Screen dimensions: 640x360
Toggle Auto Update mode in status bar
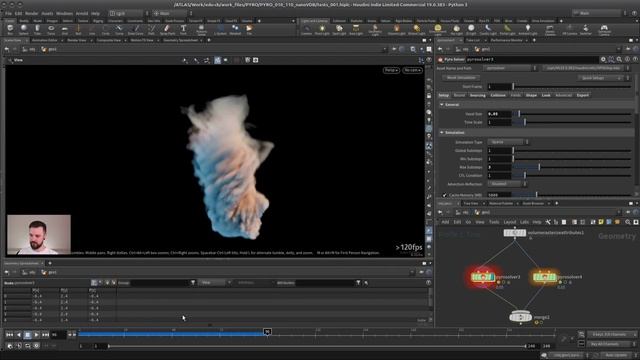click(x=616, y=356)
